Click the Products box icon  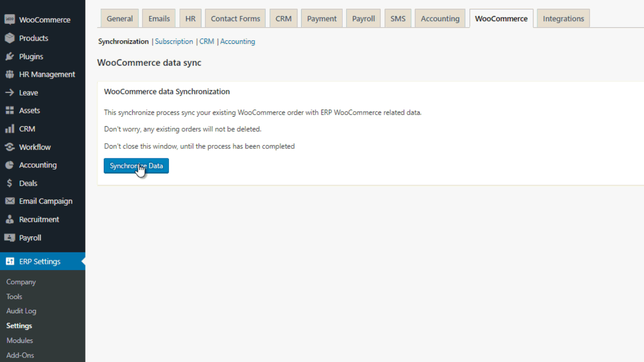point(10,38)
